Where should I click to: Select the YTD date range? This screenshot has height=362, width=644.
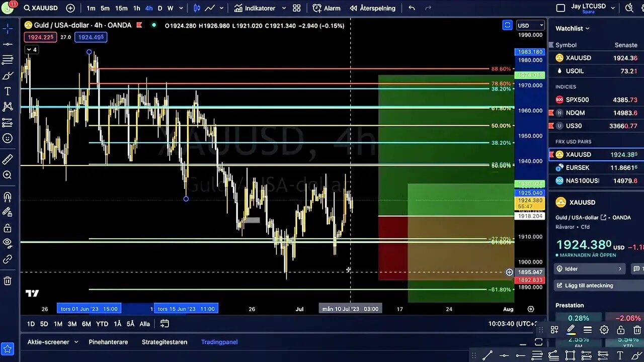[102, 324]
